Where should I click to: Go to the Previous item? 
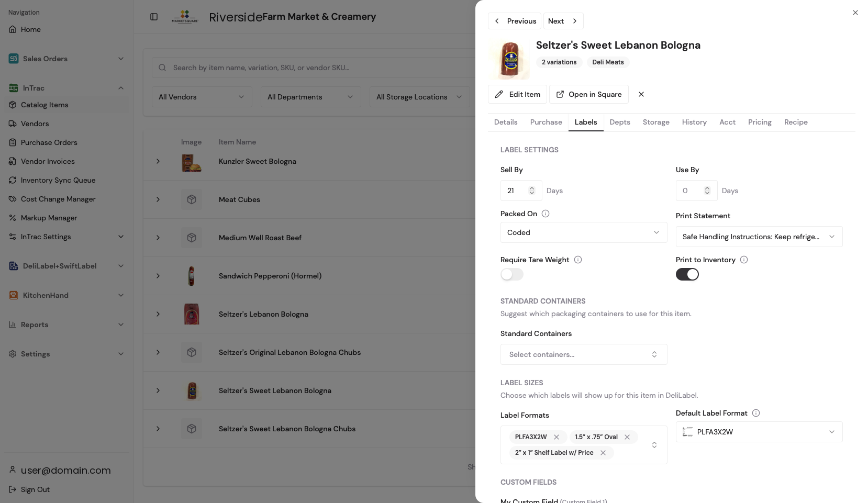click(x=516, y=21)
